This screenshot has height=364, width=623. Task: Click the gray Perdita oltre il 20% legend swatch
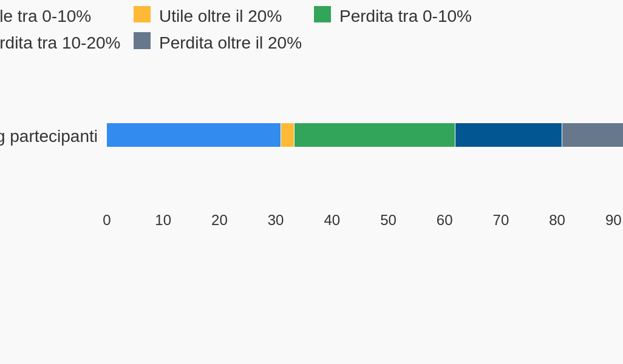pos(142,41)
